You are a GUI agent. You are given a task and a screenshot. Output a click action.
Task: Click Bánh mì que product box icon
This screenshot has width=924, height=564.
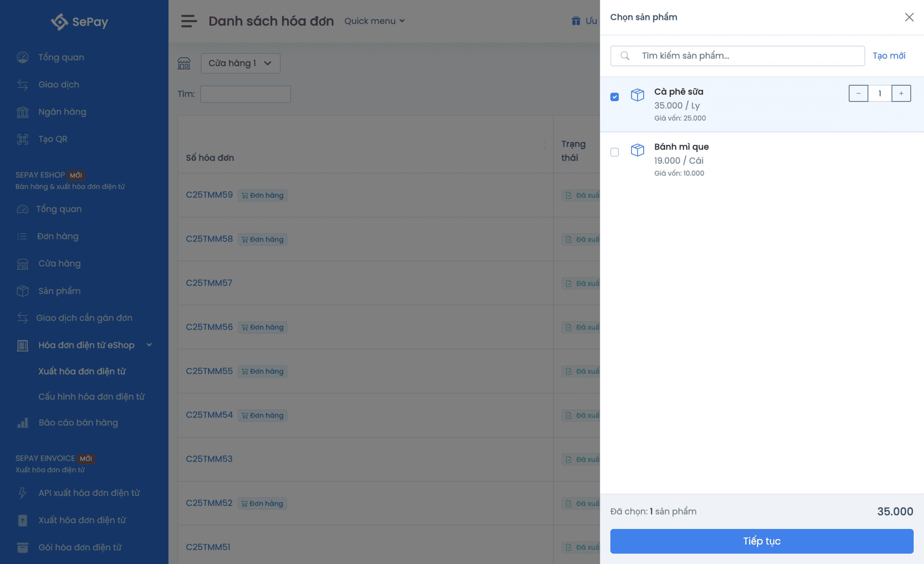point(637,150)
